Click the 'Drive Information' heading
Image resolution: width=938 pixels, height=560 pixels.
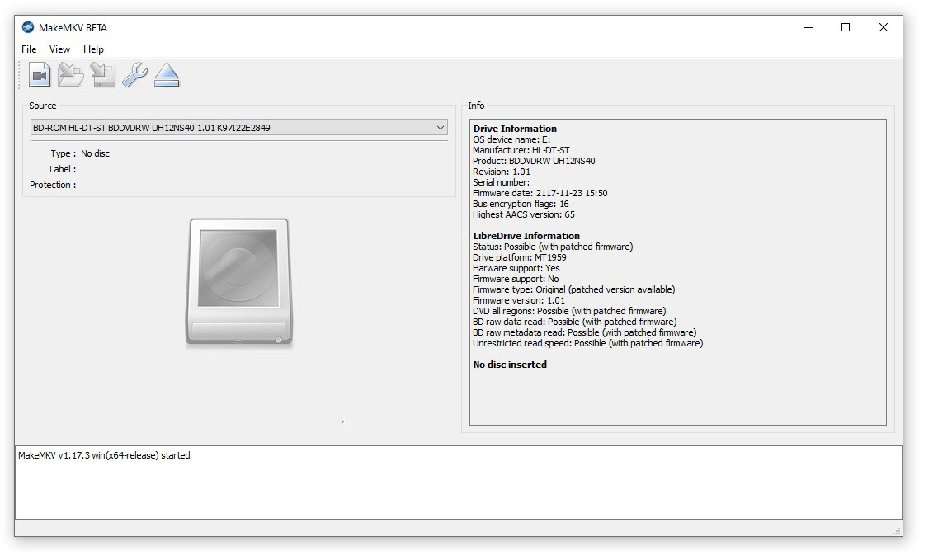[x=515, y=129]
